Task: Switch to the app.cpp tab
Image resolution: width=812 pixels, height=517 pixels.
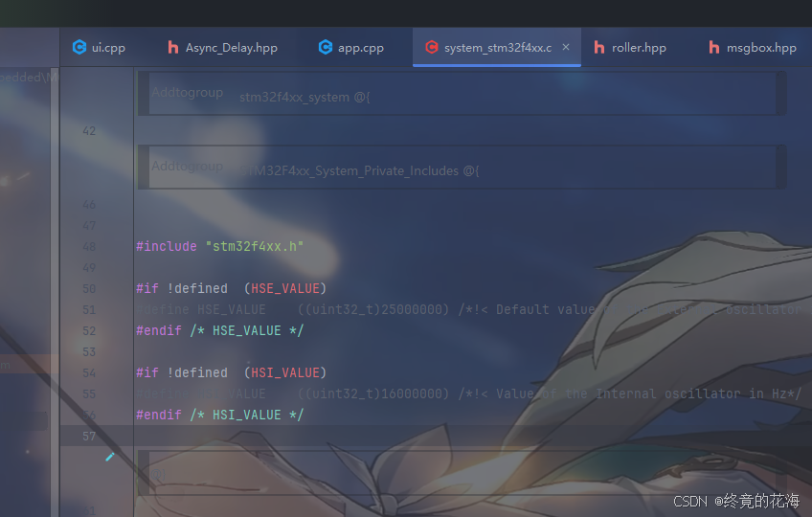Action: [351, 48]
